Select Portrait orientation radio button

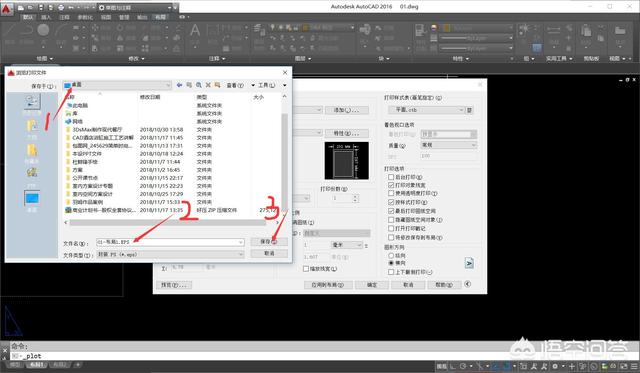tap(391, 255)
